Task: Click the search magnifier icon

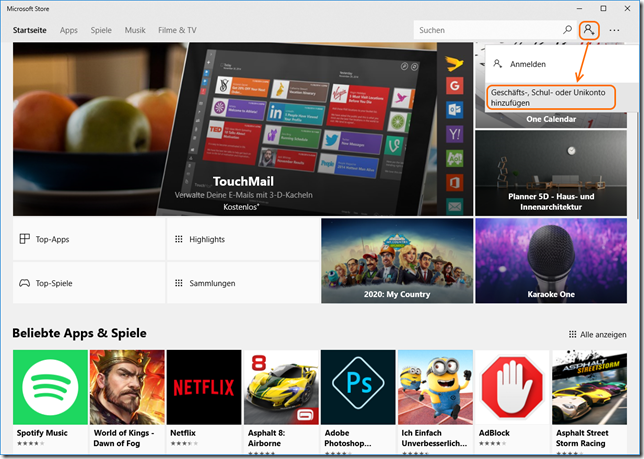Action: click(567, 30)
